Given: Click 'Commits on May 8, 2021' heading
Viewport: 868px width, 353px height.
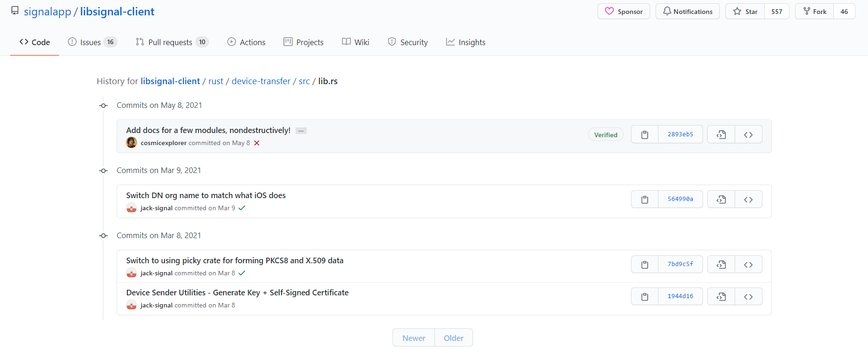Looking at the screenshot, I should [159, 105].
